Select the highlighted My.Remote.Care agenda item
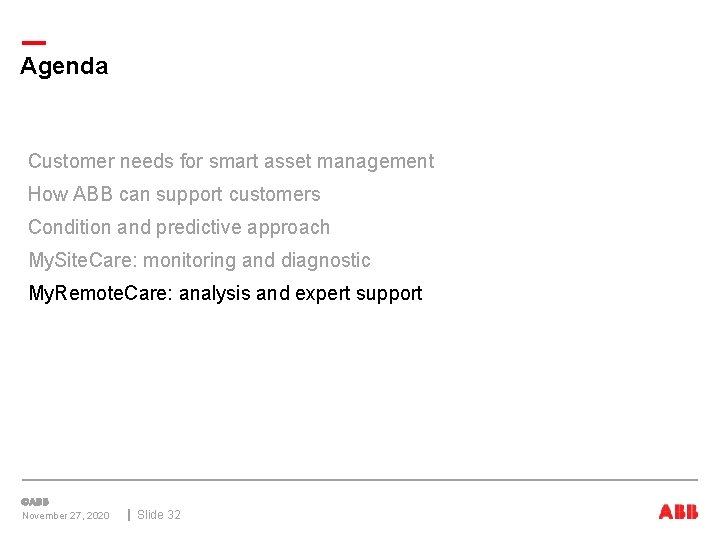The width and height of the screenshot is (720, 540). click(x=225, y=293)
